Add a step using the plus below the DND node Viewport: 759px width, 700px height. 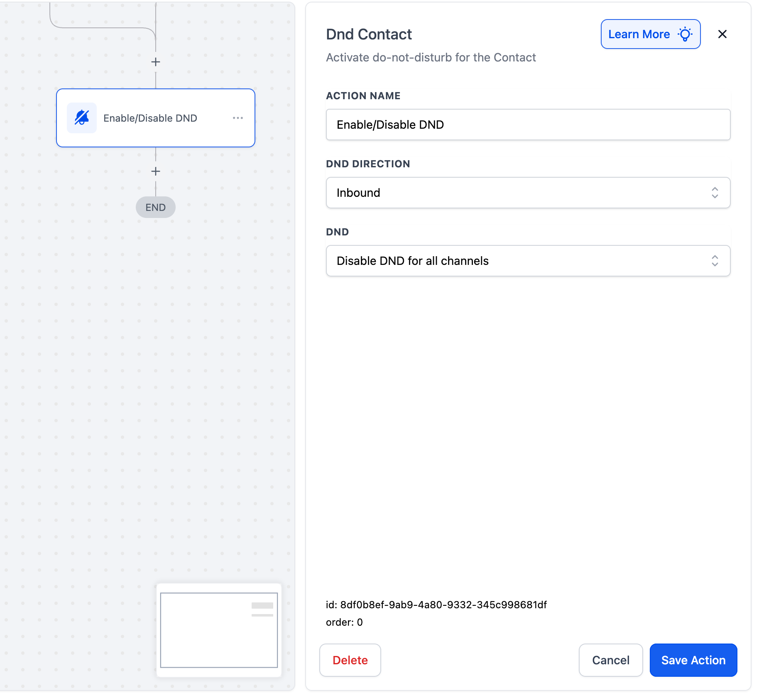coord(156,171)
